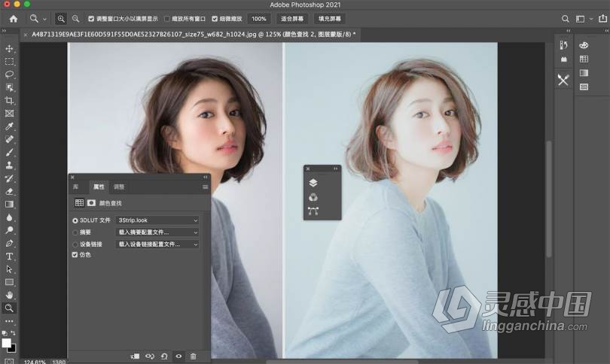This screenshot has width=610, height=364.
Task: Select the Zoom tool in toolbox
Action: click(x=9, y=308)
